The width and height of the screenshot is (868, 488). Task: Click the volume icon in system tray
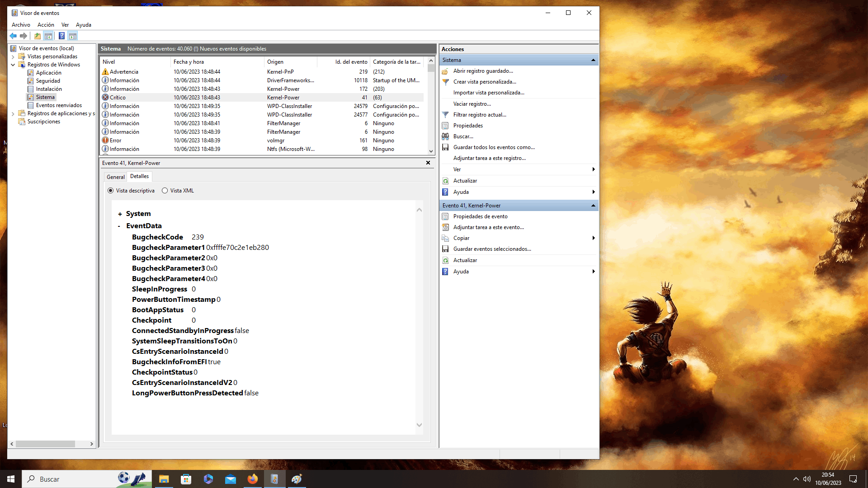(x=807, y=479)
